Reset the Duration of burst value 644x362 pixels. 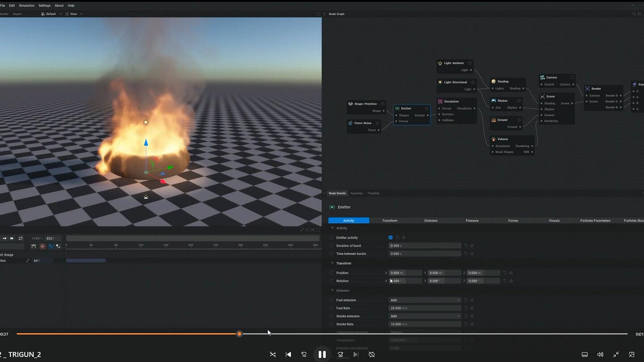(466, 246)
